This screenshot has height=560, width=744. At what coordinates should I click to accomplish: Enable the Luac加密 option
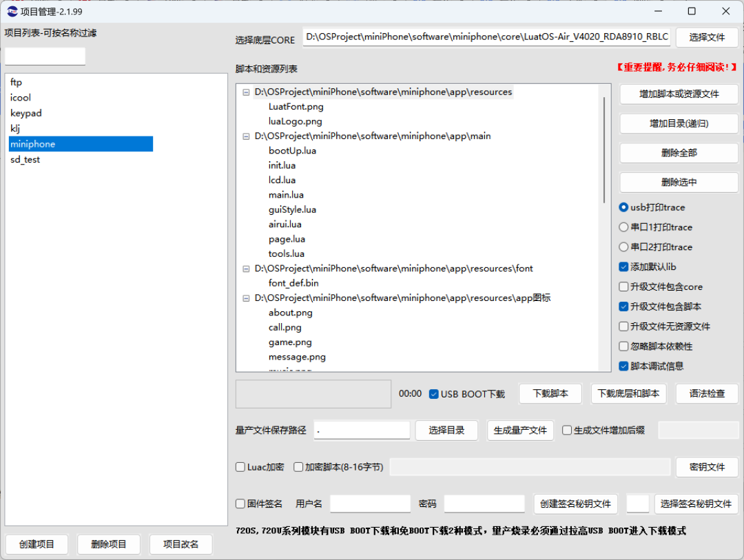[x=240, y=467]
